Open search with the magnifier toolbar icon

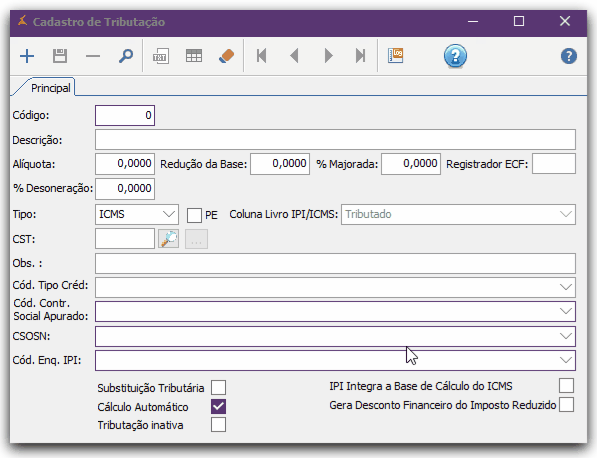(126, 56)
